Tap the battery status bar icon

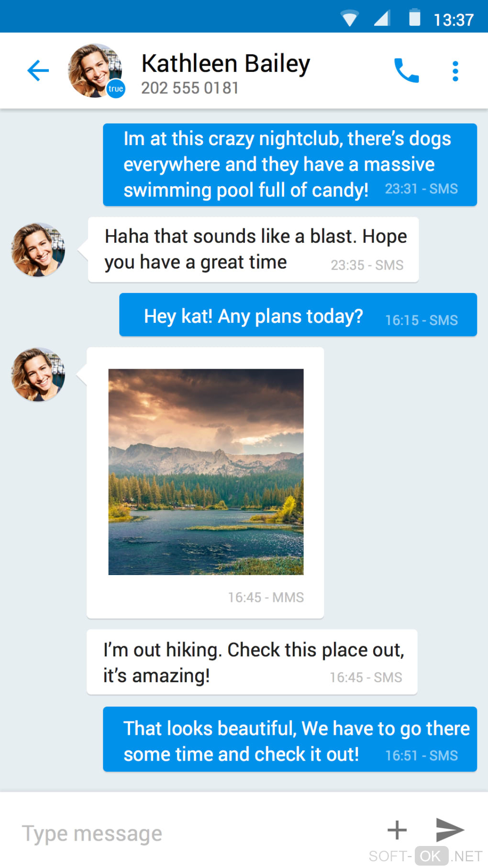click(415, 18)
